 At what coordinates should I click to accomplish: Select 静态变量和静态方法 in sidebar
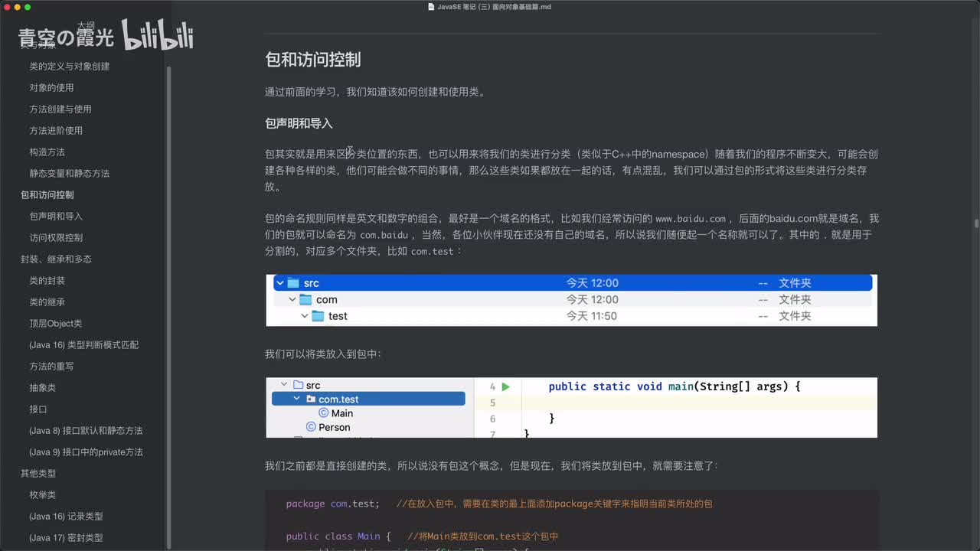pos(69,174)
